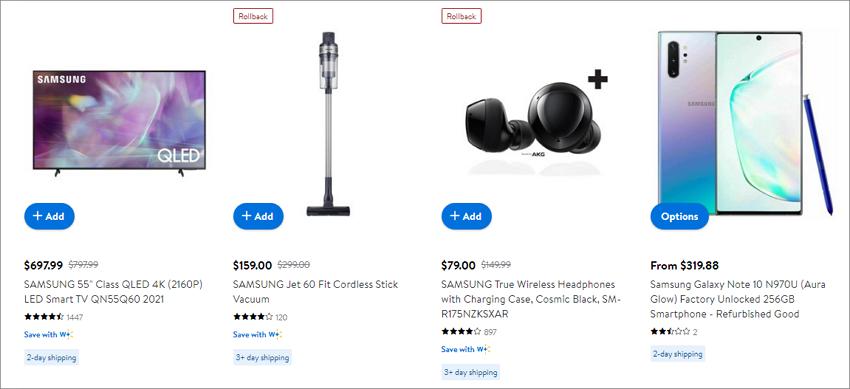850x389 pixels.
Task: Click the 2-day shipping tag under the TV
Action: (51, 357)
